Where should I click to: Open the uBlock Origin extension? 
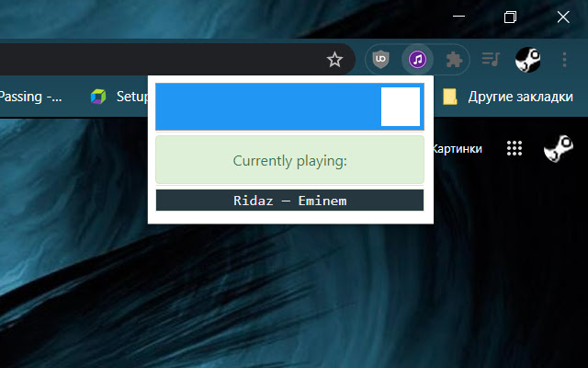pos(380,59)
